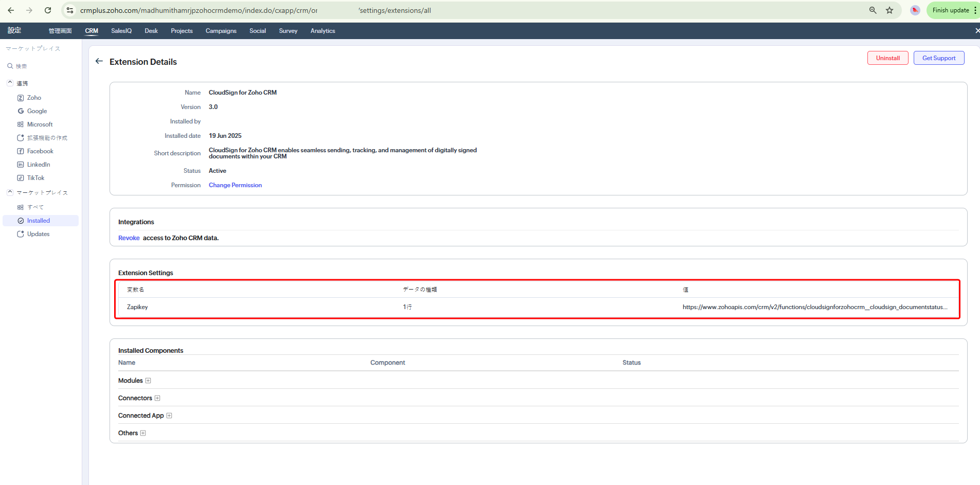Switch to 管理画面 in the top bar
Image resolution: width=980 pixels, height=485 pixels.
(x=60, y=31)
